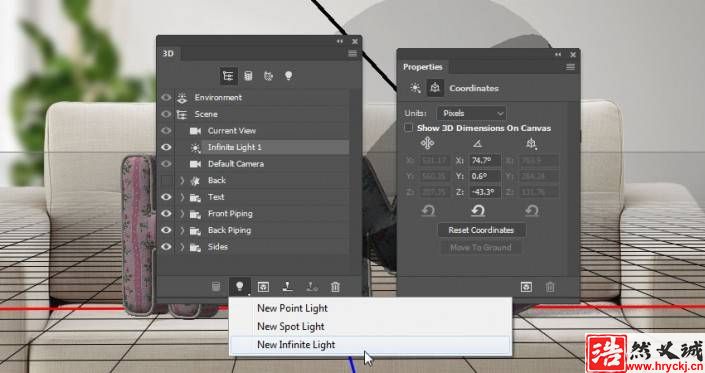Reset position with the left reset arrow icon
705x373 pixels.
[x=428, y=210]
